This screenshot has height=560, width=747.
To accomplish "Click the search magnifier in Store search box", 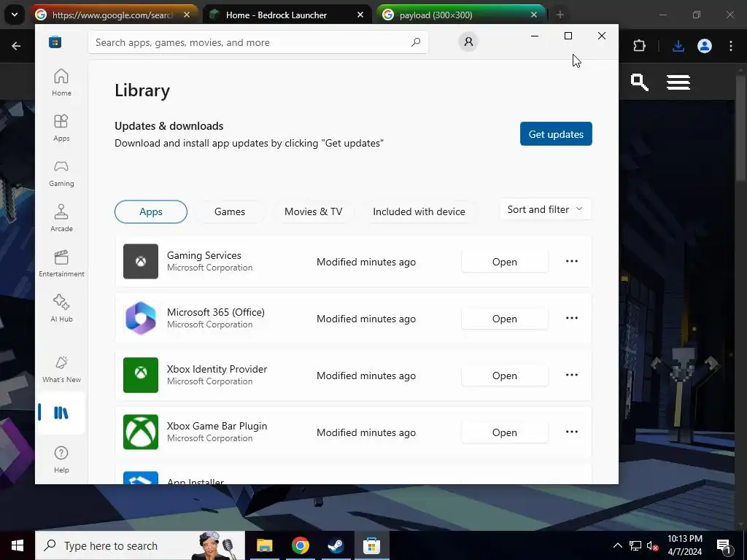I will [416, 42].
